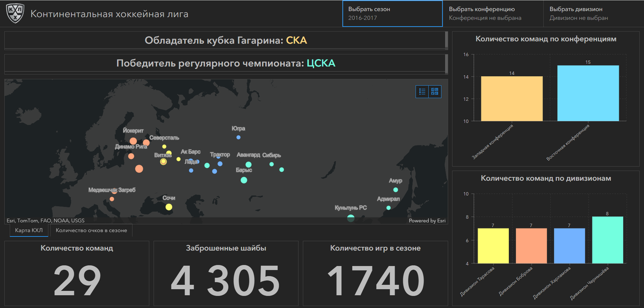
Task: Click the '4 305' goals scored indicator
Action: pyautogui.click(x=226, y=281)
